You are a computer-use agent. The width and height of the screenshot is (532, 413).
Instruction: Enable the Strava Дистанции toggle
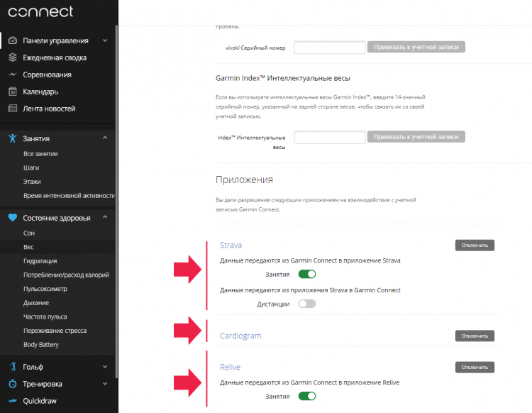point(307,304)
